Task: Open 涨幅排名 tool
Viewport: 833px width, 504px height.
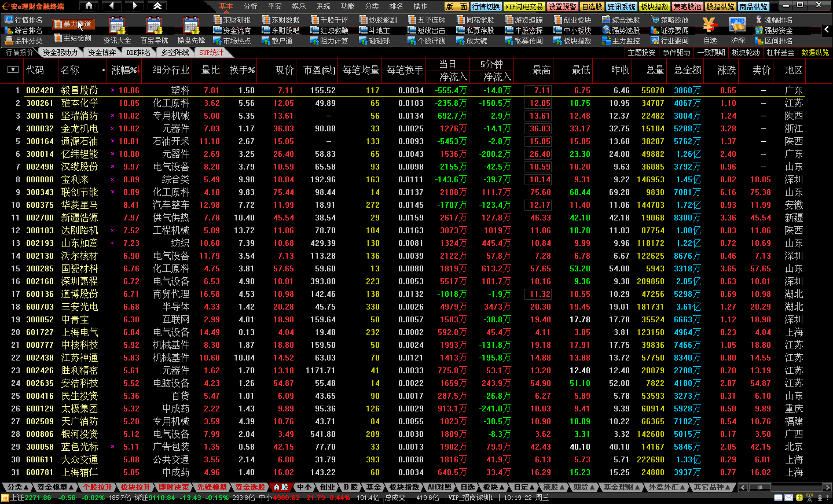Action: click(774, 20)
